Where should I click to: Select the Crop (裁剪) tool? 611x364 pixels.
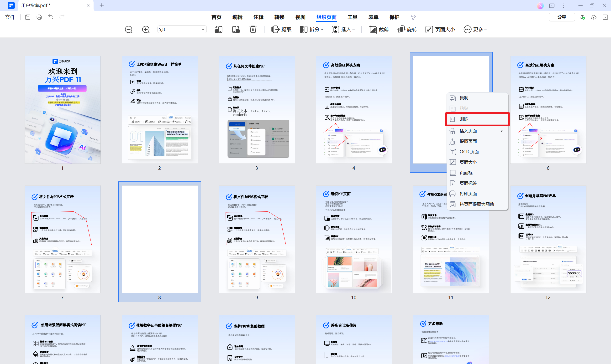(x=379, y=29)
